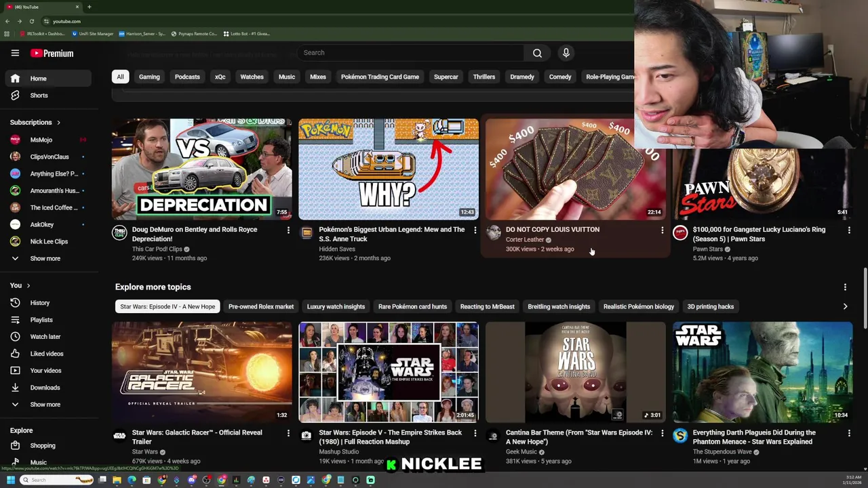Image resolution: width=868 pixels, height=488 pixels.
Task: Choose the Pre-owned Rolex market topic
Action: (x=261, y=306)
